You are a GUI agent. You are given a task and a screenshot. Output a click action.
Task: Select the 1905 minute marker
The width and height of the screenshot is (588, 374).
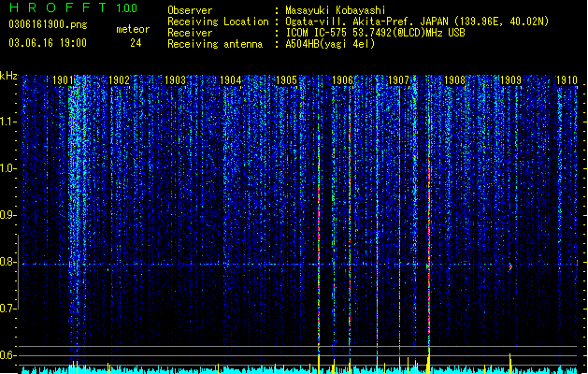(286, 80)
